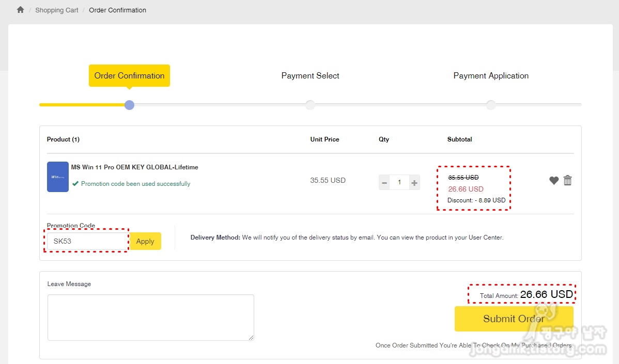The image size is (619, 364).
Task: Select the Order Confirmation step tab
Action: [130, 76]
